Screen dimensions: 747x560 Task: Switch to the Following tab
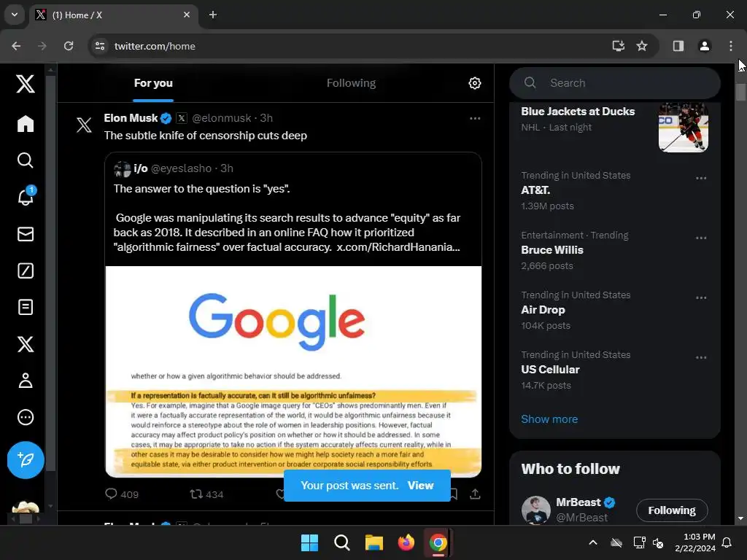click(x=351, y=83)
